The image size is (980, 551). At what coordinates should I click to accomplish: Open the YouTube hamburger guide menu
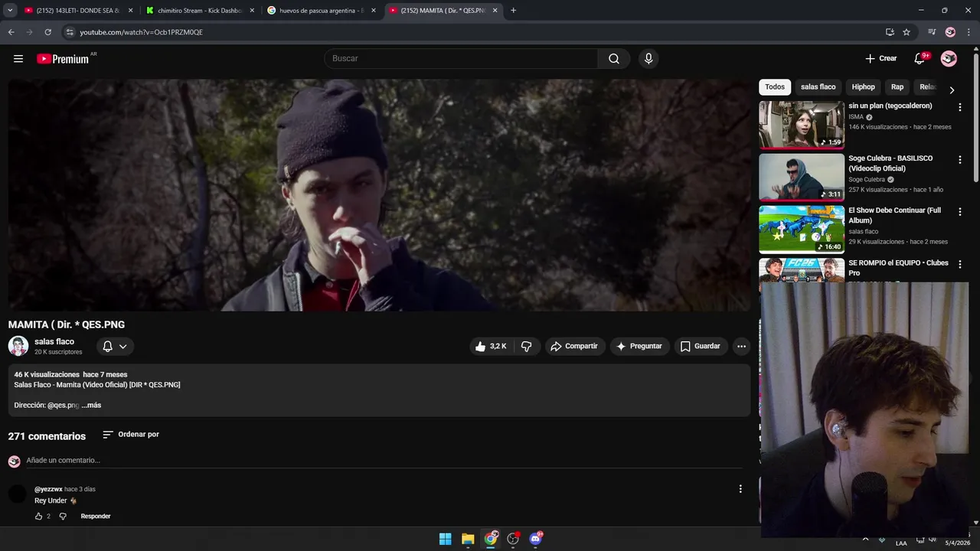(18, 59)
